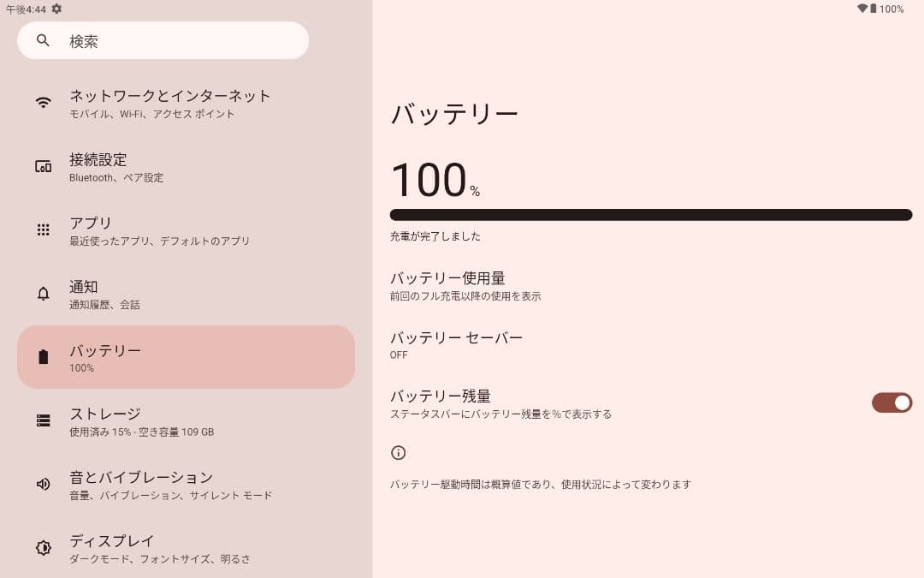The width and height of the screenshot is (924, 578).
Task: Click the 検索 search field
Action: click(x=163, y=40)
